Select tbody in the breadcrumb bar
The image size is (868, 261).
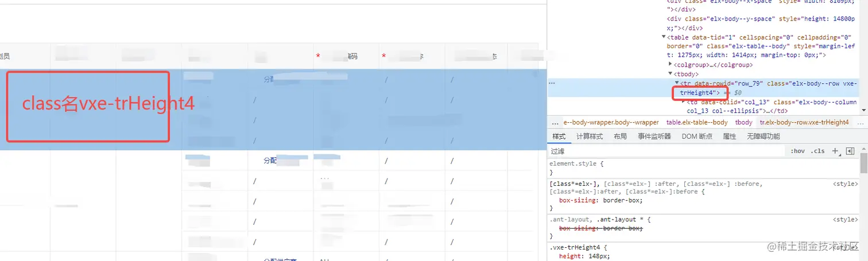click(743, 122)
